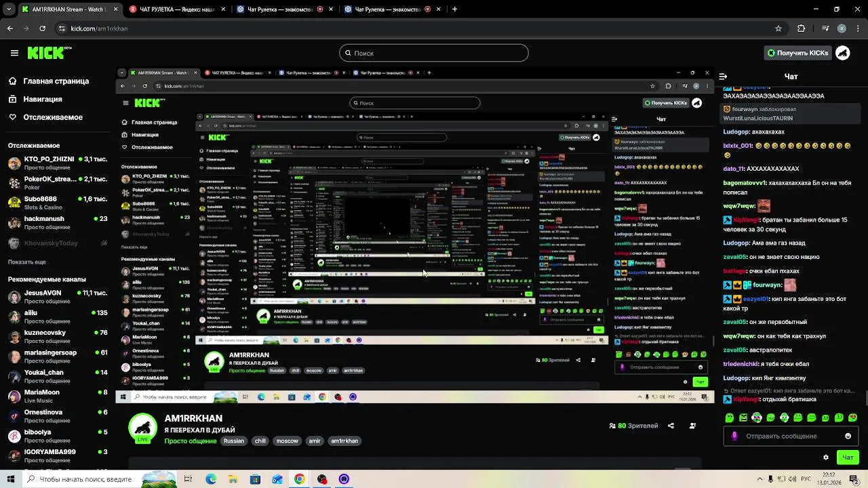Viewport: 868px width, 488px height.
Task: Focus the Kick Поиск search field
Action: (434, 53)
